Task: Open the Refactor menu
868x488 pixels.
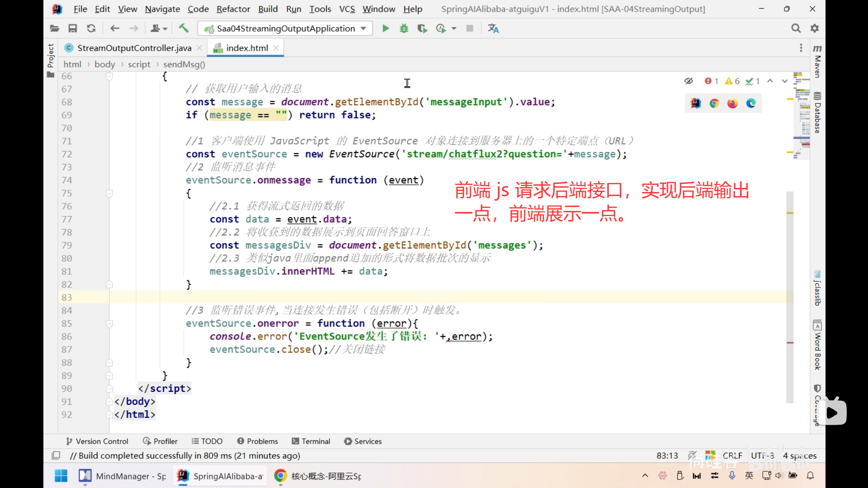Action: [233, 9]
